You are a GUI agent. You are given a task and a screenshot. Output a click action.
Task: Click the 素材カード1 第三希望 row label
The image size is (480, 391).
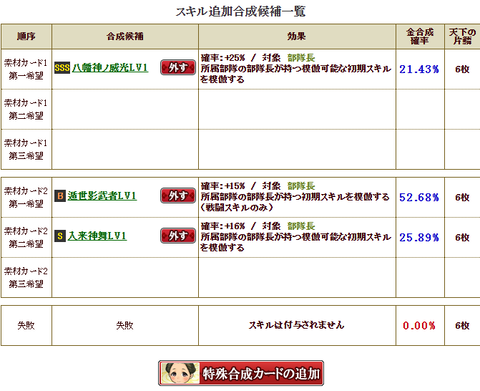[26, 149]
